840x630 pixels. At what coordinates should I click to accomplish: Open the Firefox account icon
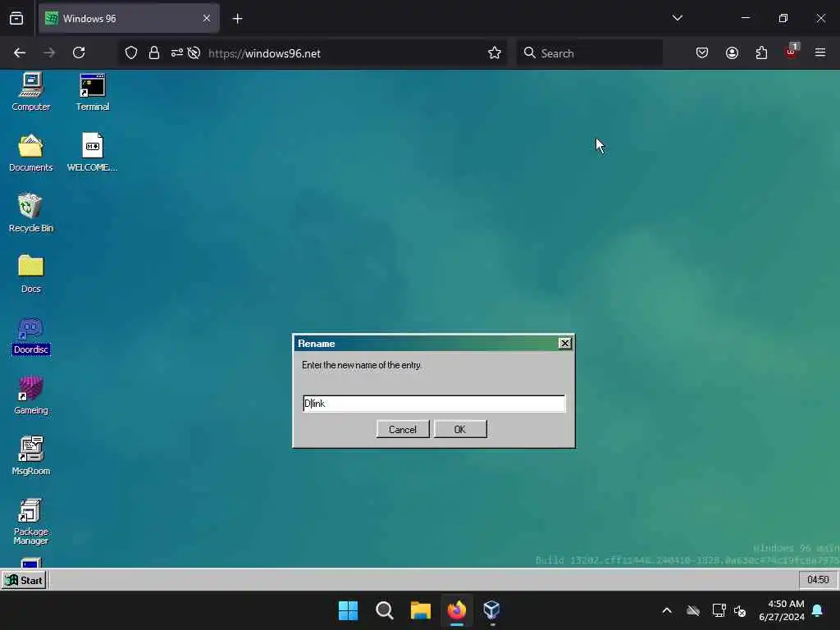732,52
